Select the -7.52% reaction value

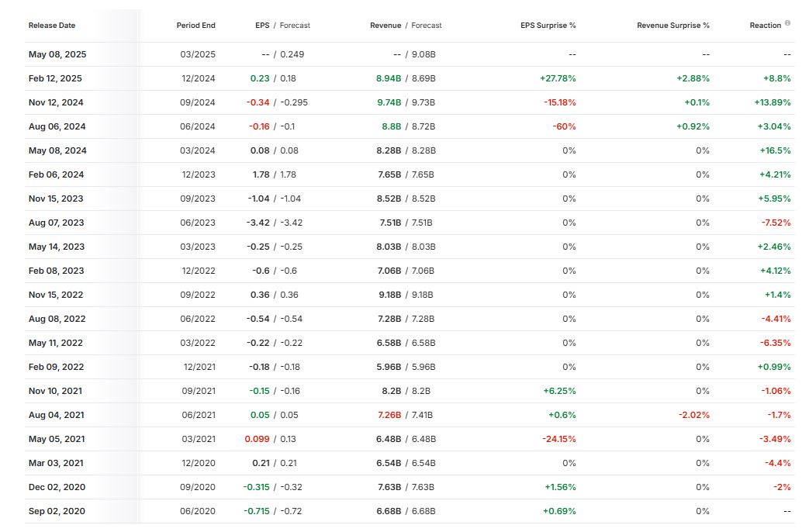[776, 223]
